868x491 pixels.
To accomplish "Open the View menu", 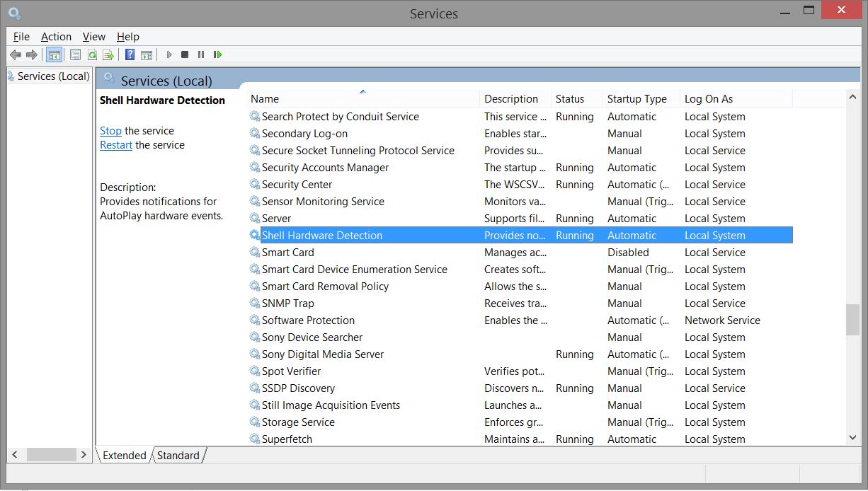I will (93, 37).
